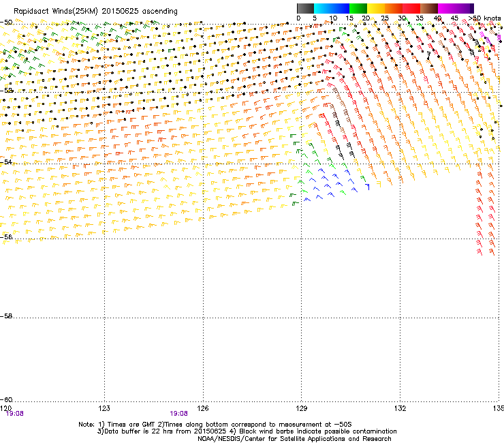Pick the red 30-35 knots color segment
This screenshot has height=443, width=504.
click(x=411, y=8)
